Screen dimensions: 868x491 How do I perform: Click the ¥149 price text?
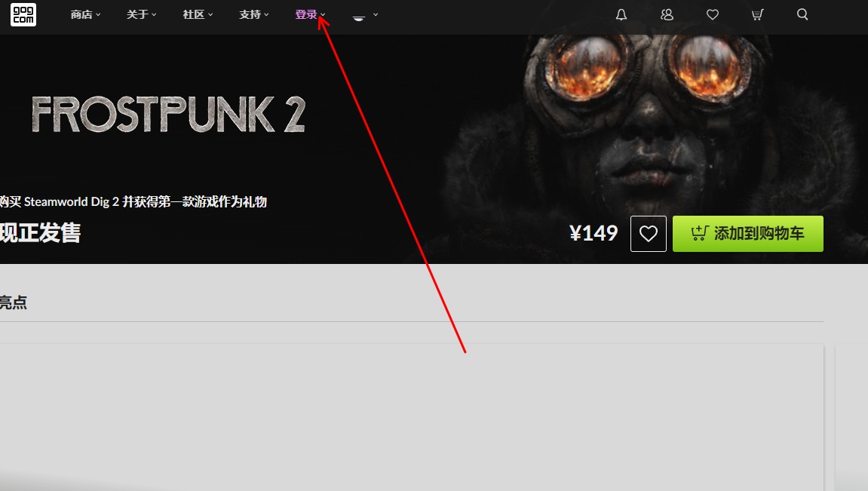[593, 233]
